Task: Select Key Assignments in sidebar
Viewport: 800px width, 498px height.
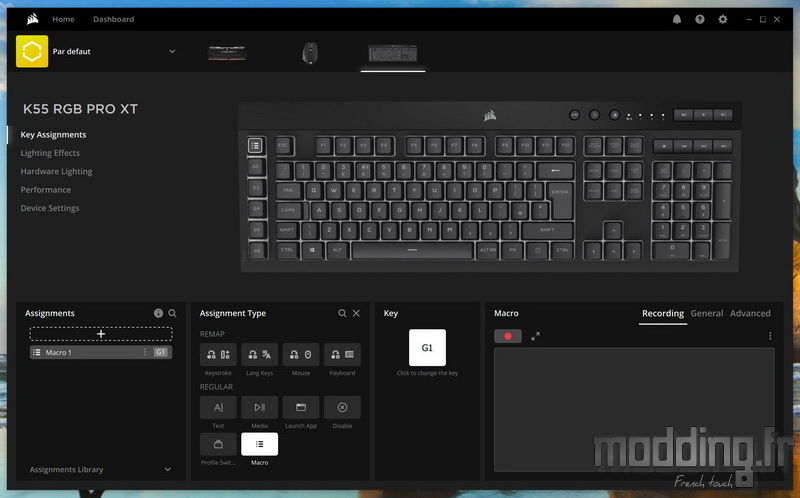Action: (53, 135)
